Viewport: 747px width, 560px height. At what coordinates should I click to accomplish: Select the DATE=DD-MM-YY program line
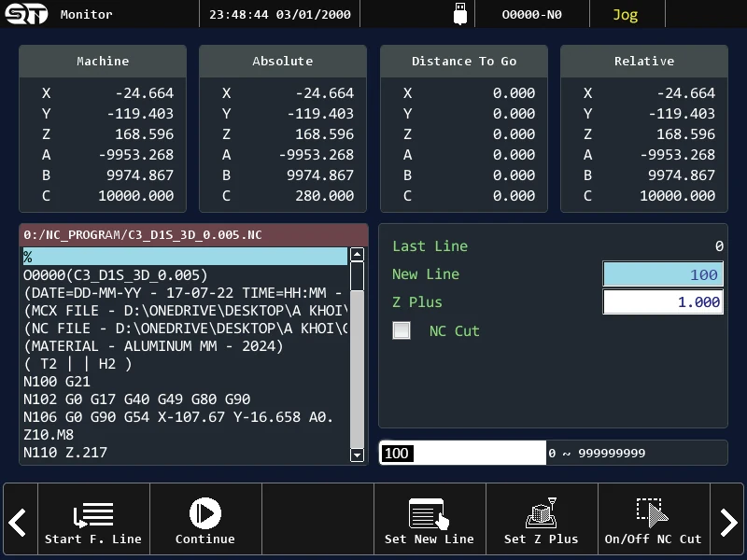pyautogui.click(x=185, y=293)
